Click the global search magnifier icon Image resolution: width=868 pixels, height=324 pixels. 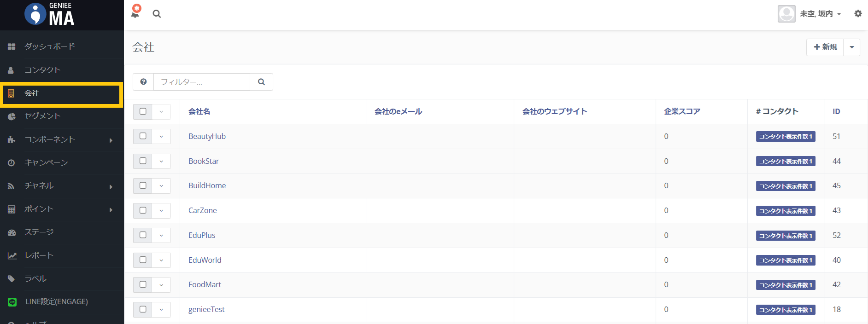point(157,14)
